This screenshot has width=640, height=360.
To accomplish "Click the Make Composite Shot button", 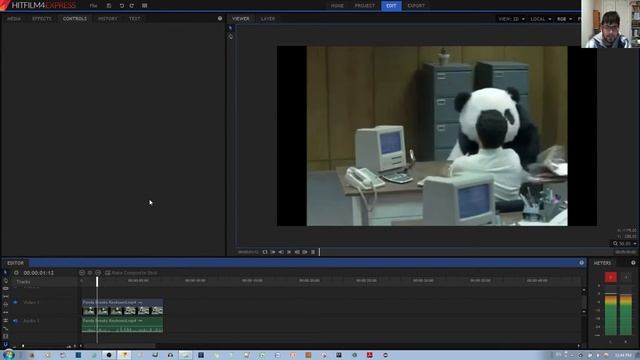I will click(x=131, y=273).
